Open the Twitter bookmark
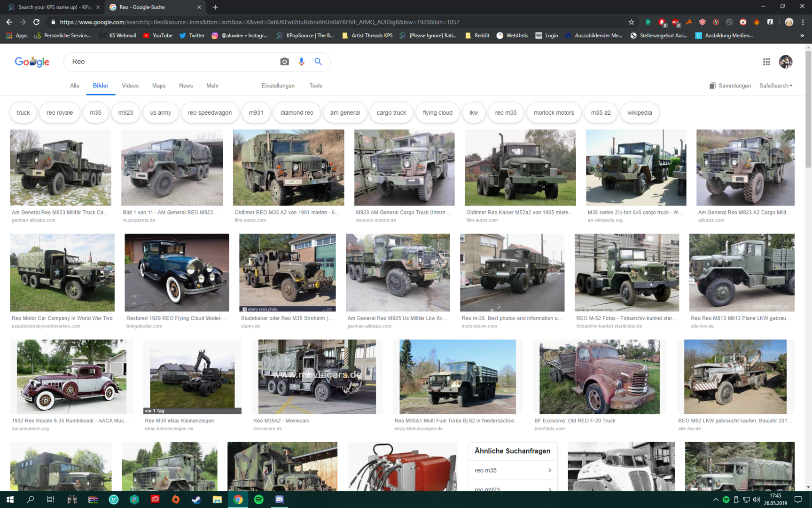Viewport: 812px width, 508px height. [192, 35]
